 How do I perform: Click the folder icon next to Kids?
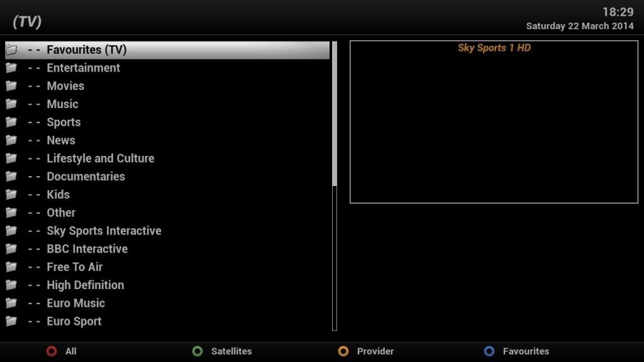(x=11, y=194)
